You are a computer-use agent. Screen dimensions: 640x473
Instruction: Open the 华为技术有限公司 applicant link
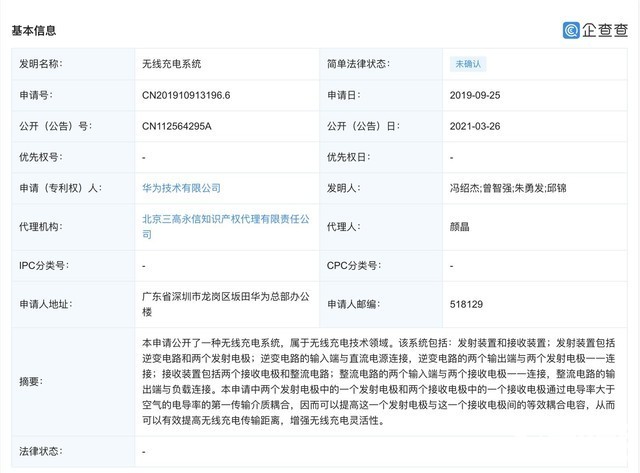pos(182,188)
